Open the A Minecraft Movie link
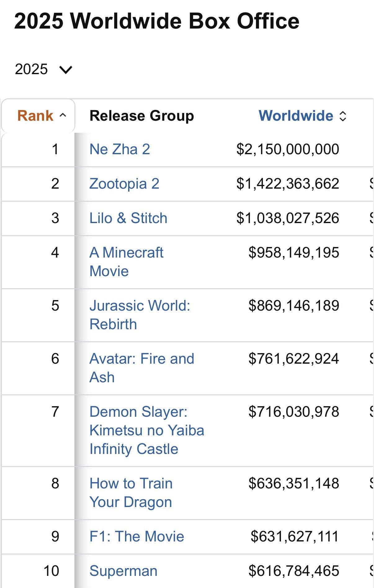This screenshot has height=588, width=374. [x=126, y=262]
